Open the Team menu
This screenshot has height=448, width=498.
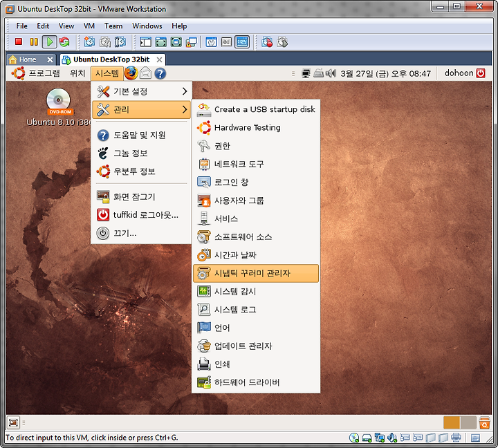point(113,26)
